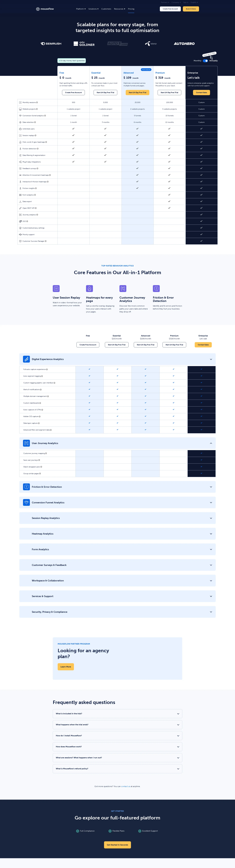Click the Digital Experience Analytics panel icon
This screenshot has height=868, width=235.
[27, 359]
